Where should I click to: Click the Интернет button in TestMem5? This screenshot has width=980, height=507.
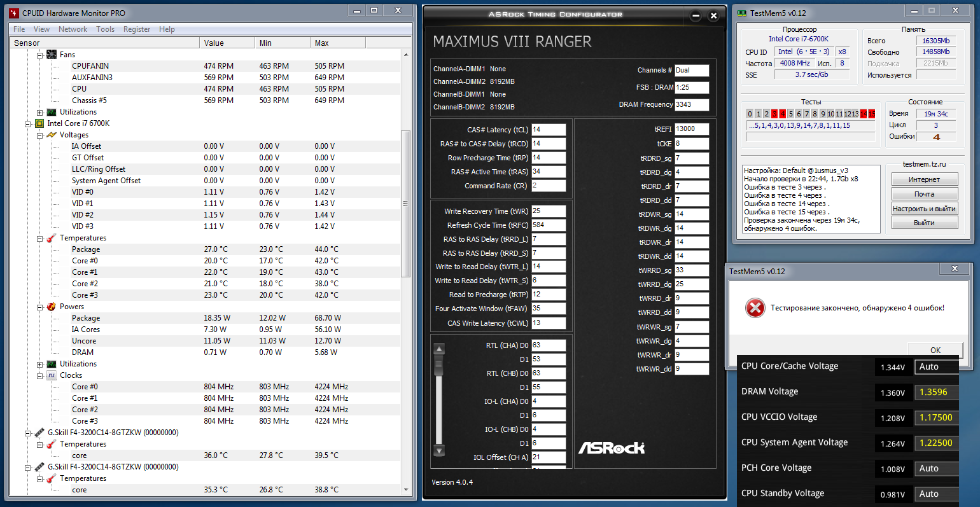point(924,179)
